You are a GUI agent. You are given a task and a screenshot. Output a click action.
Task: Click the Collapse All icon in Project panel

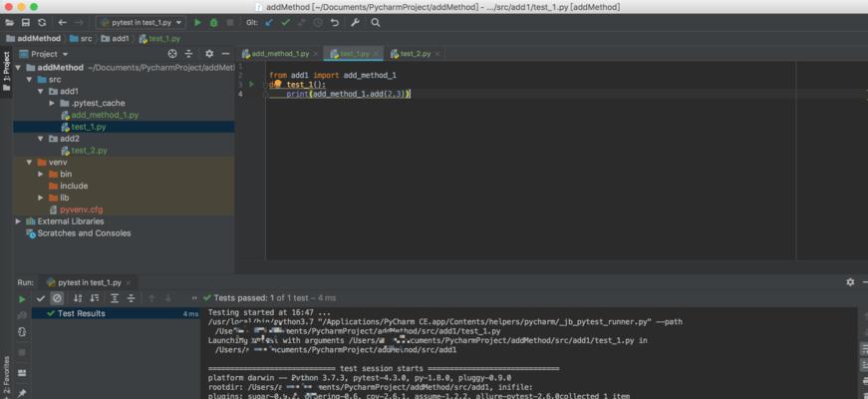tap(188, 54)
